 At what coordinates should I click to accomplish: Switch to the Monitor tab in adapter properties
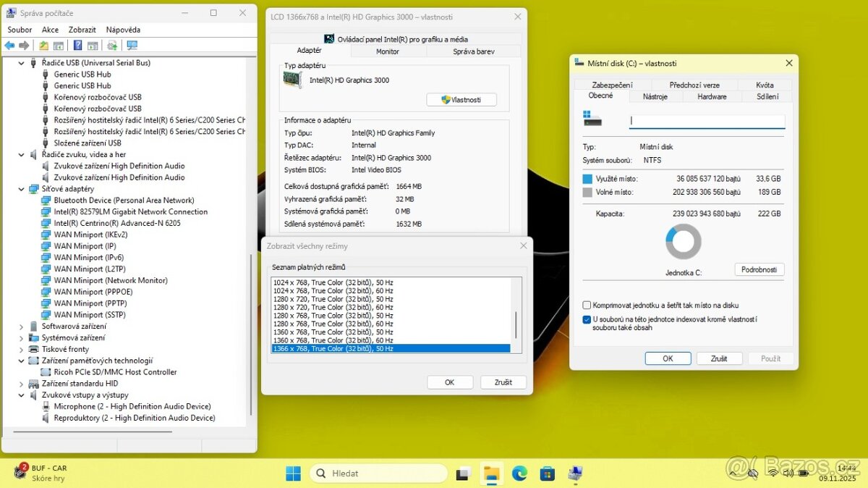click(x=388, y=51)
